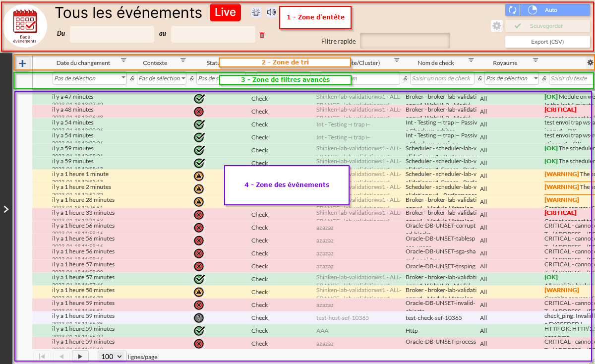Change the lines per page selector

point(112,356)
